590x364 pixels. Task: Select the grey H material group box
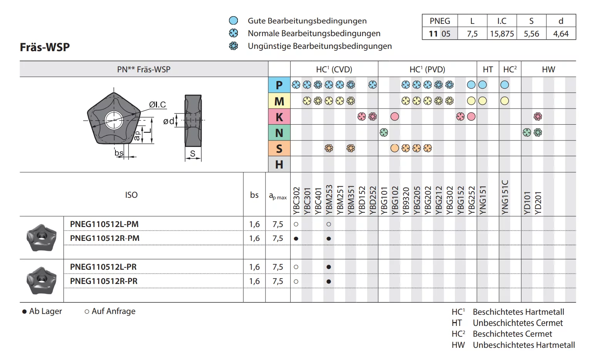pyautogui.click(x=279, y=164)
